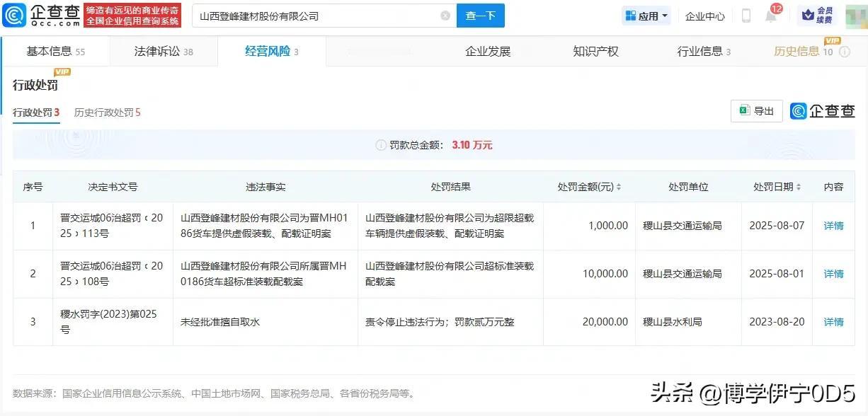This screenshot has height=416, width=868.
Task: Click the 导出 export button
Action: [756, 111]
